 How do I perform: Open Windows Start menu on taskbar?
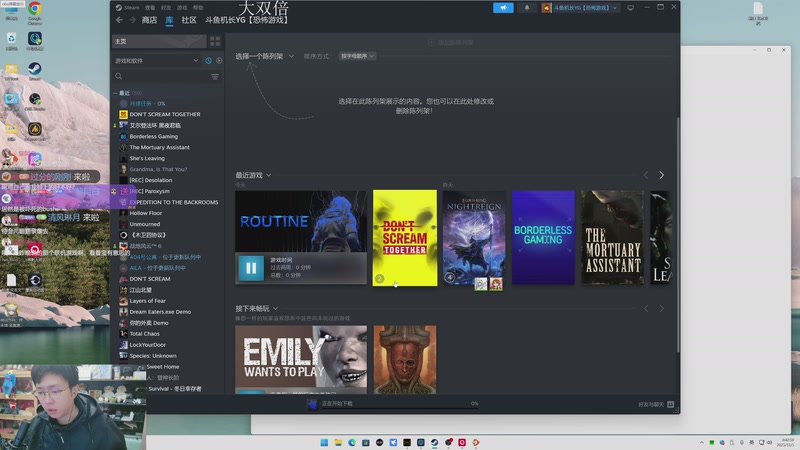pos(324,442)
